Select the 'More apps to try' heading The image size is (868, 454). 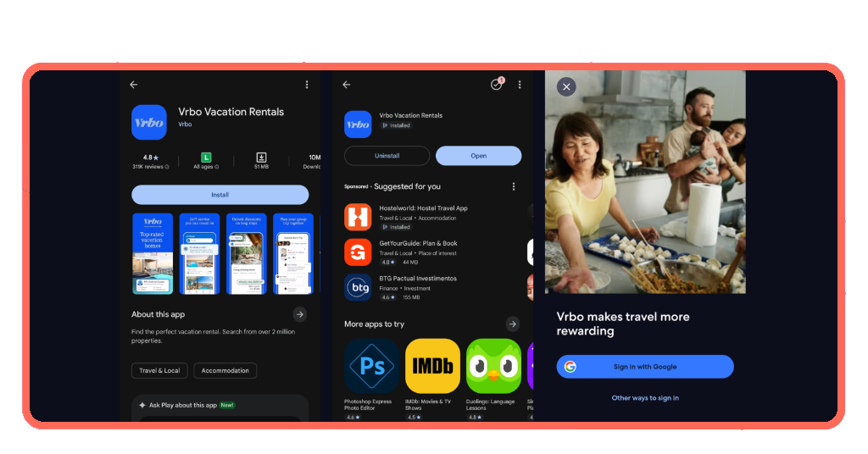[374, 324]
